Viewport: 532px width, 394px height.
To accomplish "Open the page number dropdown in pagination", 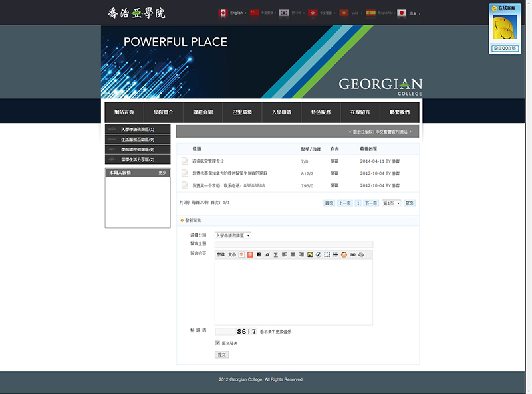I will click(391, 203).
